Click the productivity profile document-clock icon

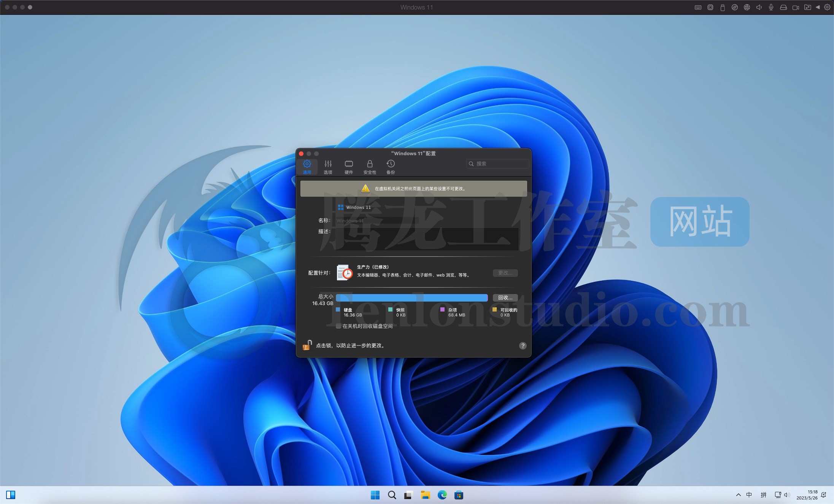coord(345,272)
